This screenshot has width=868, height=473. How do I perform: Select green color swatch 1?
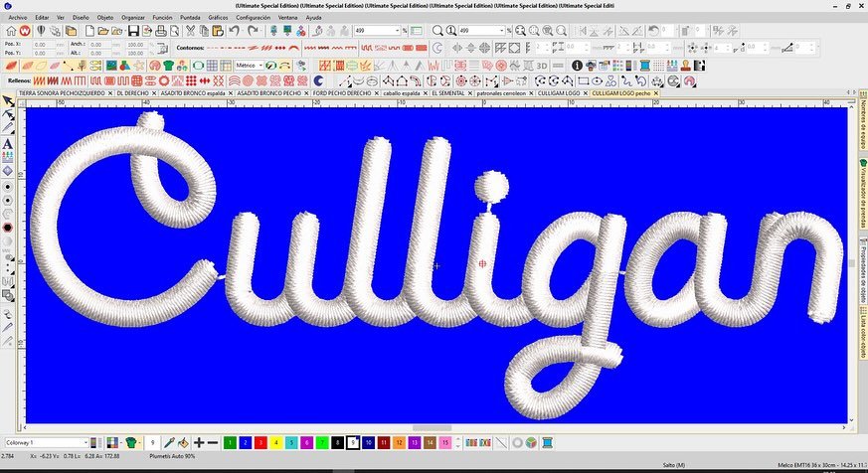click(230, 442)
